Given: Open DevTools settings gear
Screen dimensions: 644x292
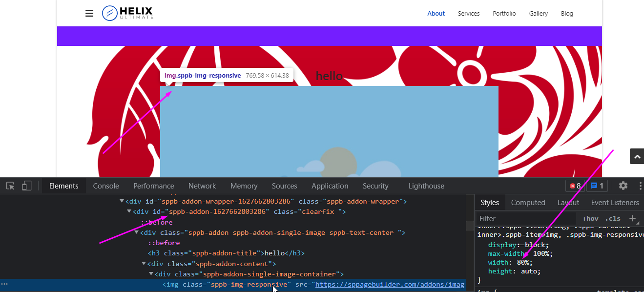Looking at the screenshot, I should point(623,186).
